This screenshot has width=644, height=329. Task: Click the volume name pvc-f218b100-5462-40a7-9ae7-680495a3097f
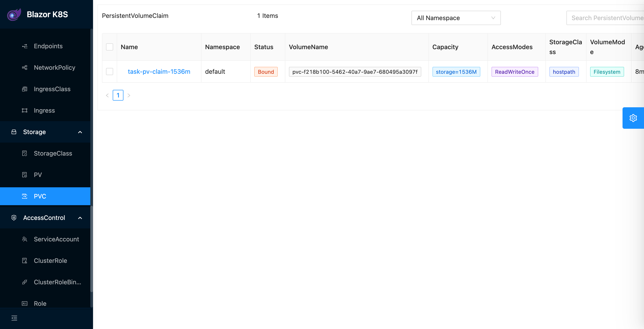(x=355, y=72)
